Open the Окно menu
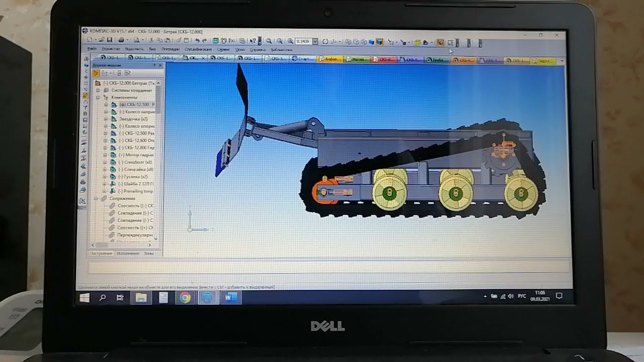Image resolution: width=644 pixels, height=362 pixels. coord(240,49)
